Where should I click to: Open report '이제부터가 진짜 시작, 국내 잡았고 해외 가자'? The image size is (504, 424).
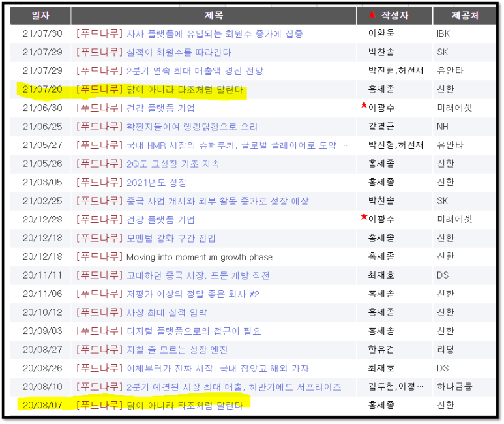tap(218, 369)
